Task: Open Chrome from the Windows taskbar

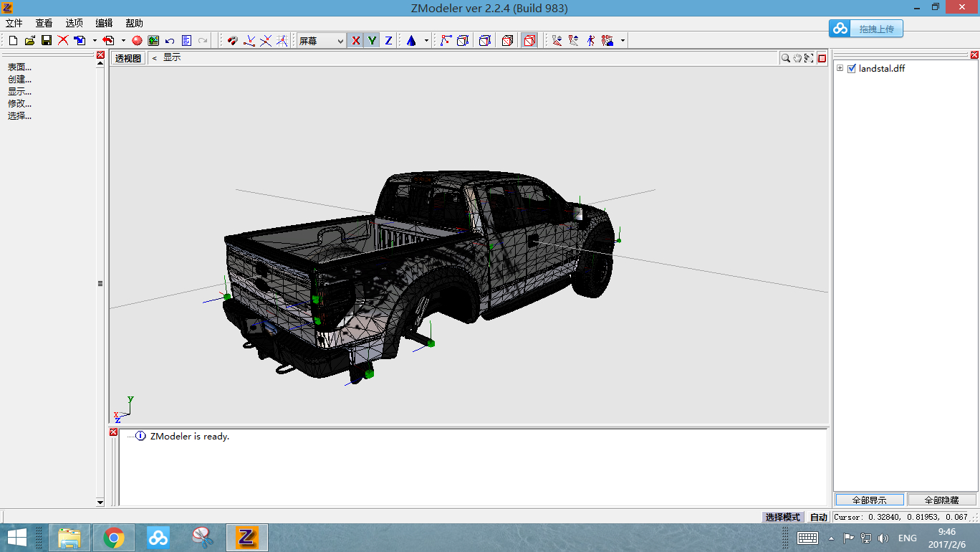Action: click(114, 537)
